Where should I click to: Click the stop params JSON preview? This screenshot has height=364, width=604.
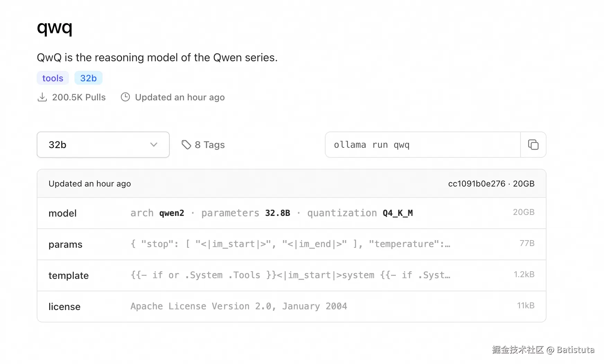coord(290,244)
